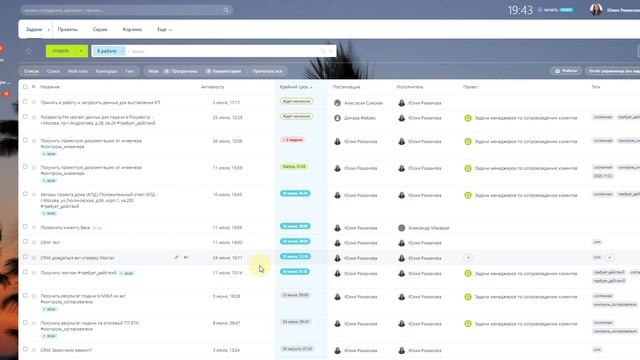Tick the select-all checkbox in the table header
The height and width of the screenshot is (360, 640).
tap(25, 87)
